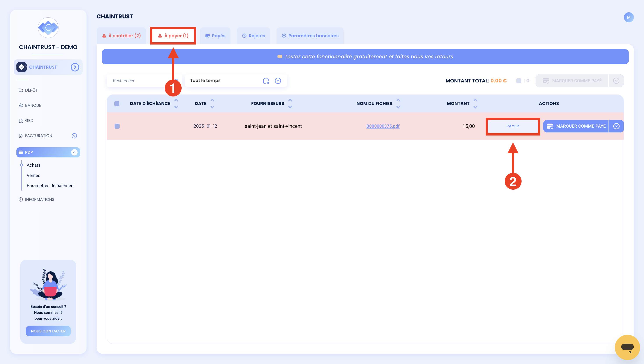Go to Ventes under PDP
The width and height of the screenshot is (644, 364).
33,175
